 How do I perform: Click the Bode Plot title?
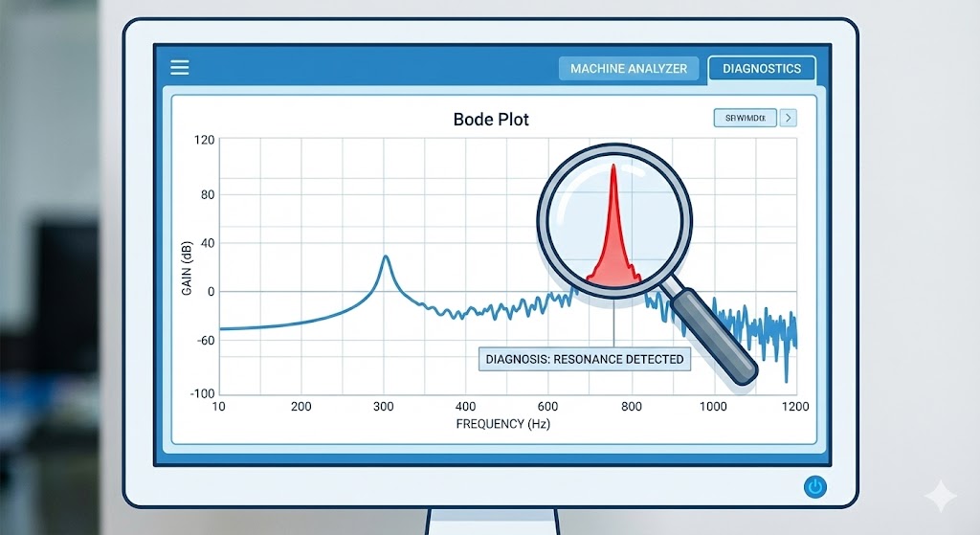tap(490, 120)
